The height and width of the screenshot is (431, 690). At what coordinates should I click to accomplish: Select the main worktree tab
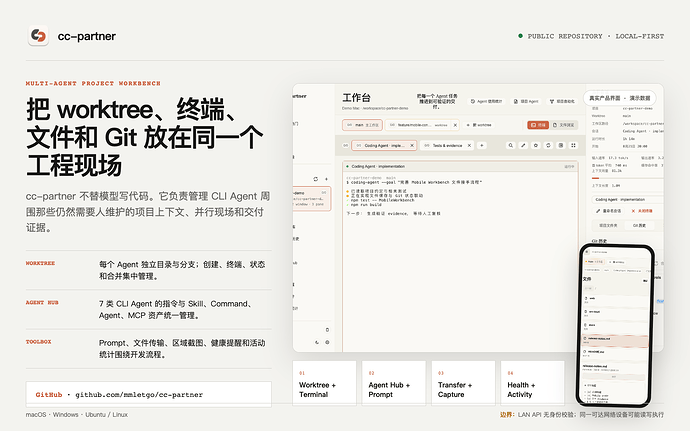[362, 125]
